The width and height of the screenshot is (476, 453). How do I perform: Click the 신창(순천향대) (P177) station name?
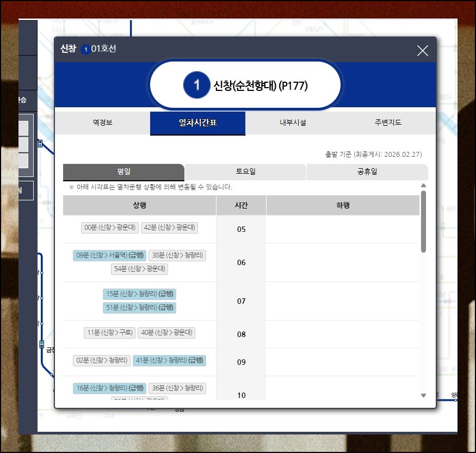[x=261, y=85]
